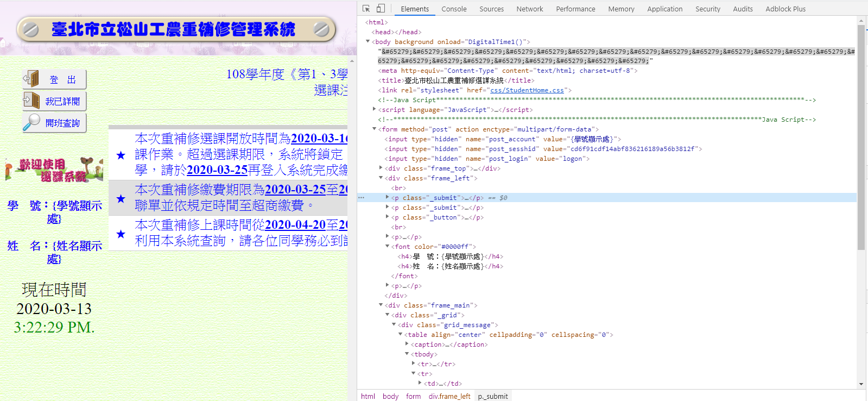Open the Elements tab
Image resolution: width=868 pixels, height=401 pixels.
(x=415, y=9)
